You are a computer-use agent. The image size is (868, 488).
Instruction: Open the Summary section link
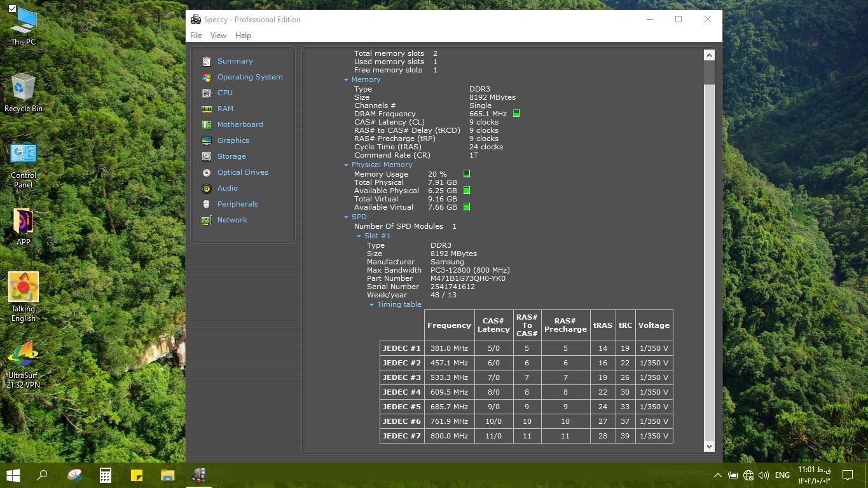click(235, 61)
